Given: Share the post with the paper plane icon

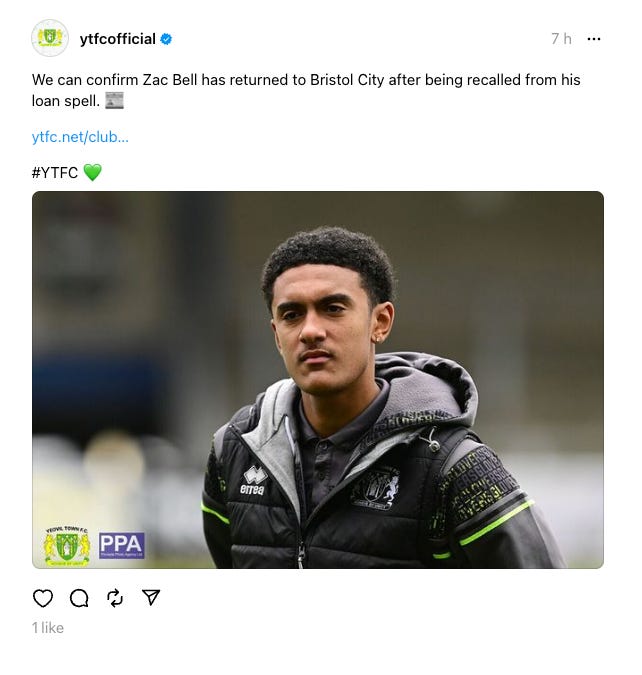Looking at the screenshot, I should (151, 598).
